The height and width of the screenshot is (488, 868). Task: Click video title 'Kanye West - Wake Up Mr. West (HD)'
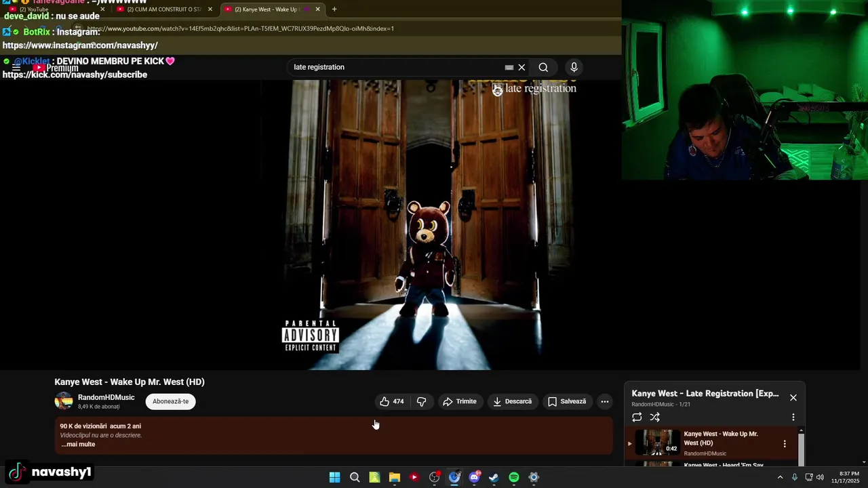pyautogui.click(x=130, y=382)
